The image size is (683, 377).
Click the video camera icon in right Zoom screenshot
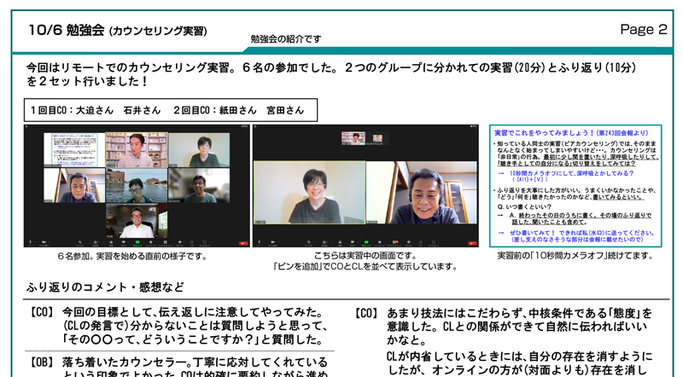tap(274, 242)
